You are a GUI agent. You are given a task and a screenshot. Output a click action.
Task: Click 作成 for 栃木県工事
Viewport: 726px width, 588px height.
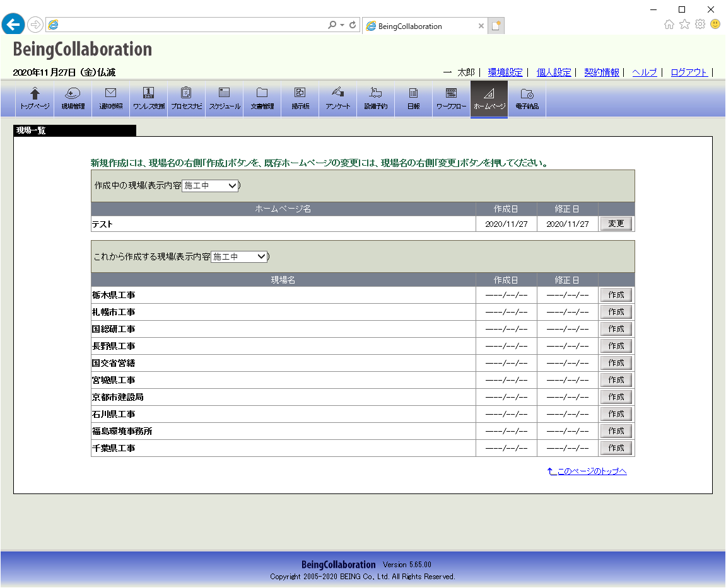tap(616, 295)
